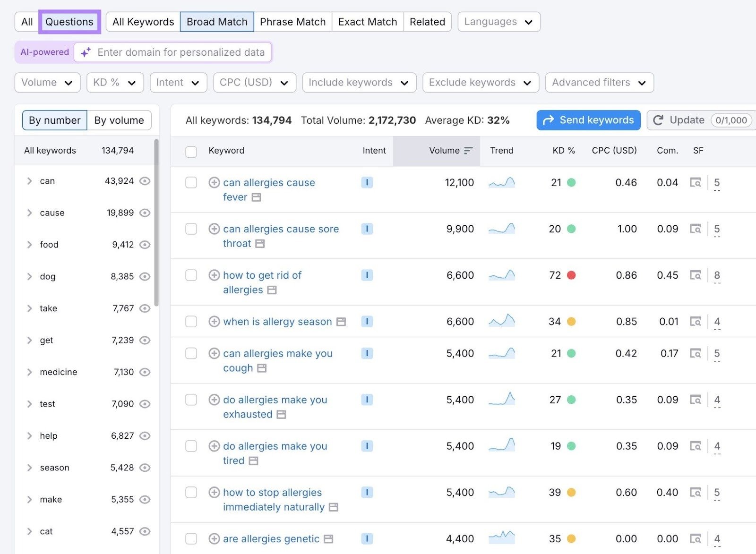Open the Languages dropdown
Viewport: 756px width, 554px height.
(x=498, y=21)
